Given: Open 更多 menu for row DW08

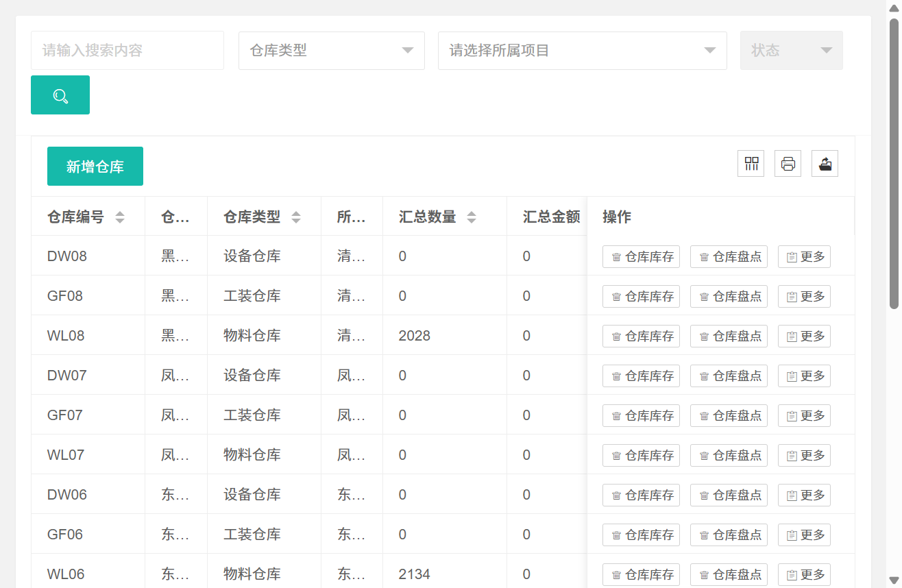Looking at the screenshot, I should pyautogui.click(x=805, y=257).
